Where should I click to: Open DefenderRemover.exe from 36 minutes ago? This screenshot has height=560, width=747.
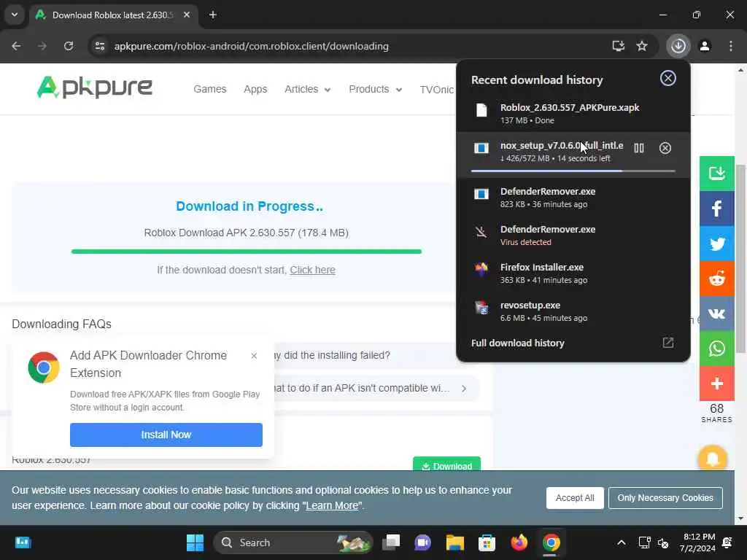(x=573, y=197)
